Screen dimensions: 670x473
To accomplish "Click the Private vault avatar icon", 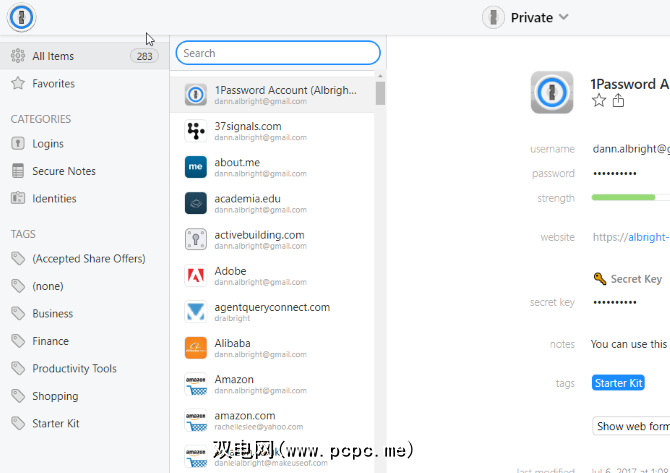I will click(494, 18).
